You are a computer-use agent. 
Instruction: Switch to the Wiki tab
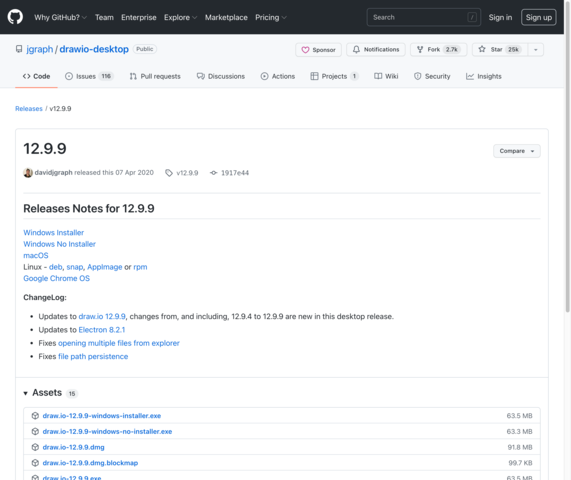pos(386,76)
